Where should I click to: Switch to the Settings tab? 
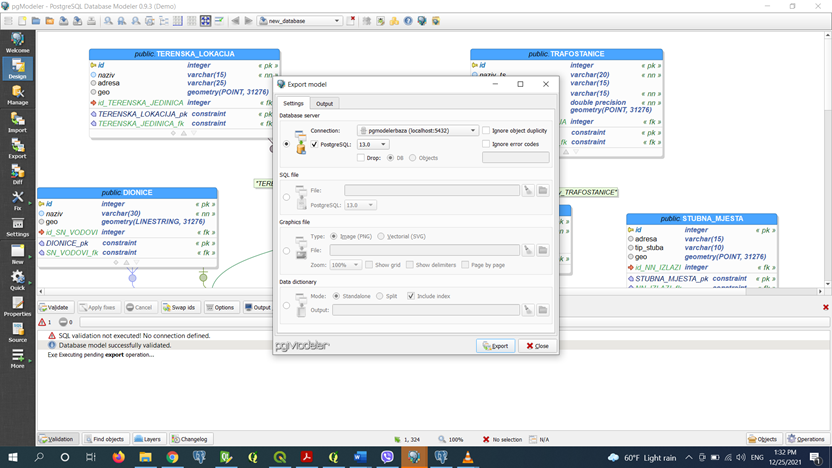pos(293,103)
